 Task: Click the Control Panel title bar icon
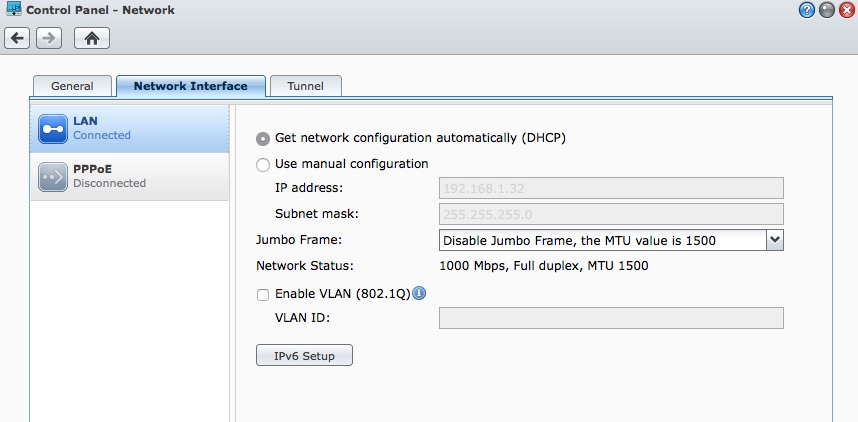tap(13, 9)
